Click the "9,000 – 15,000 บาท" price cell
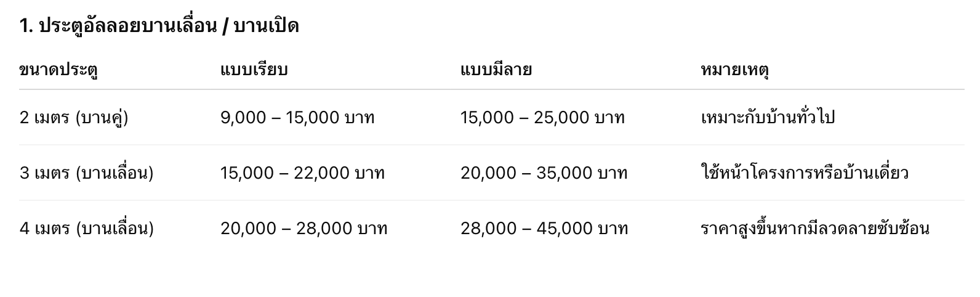 [x=297, y=117]
